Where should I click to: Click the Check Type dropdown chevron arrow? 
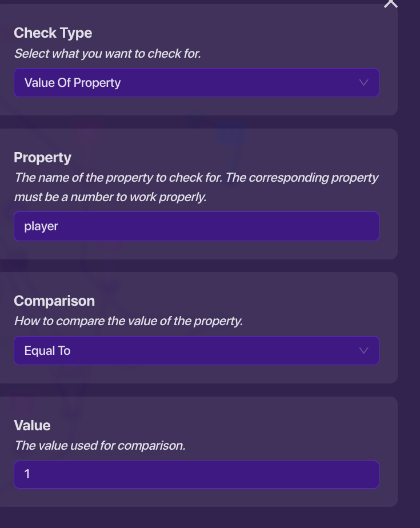pos(363,83)
